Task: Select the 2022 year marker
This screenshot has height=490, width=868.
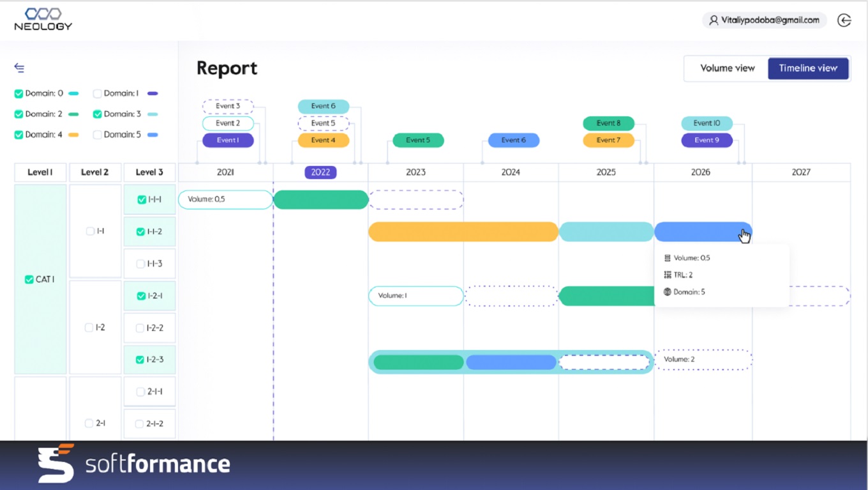Action: [320, 172]
